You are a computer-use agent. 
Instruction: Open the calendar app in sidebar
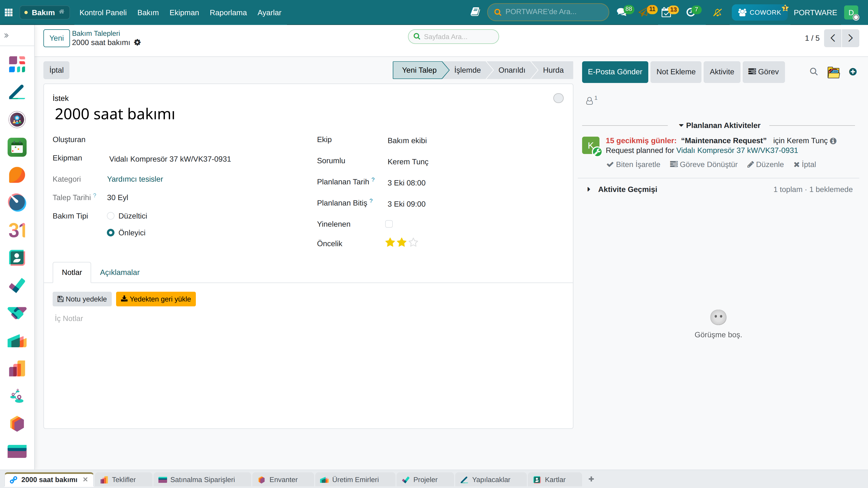[x=17, y=147]
